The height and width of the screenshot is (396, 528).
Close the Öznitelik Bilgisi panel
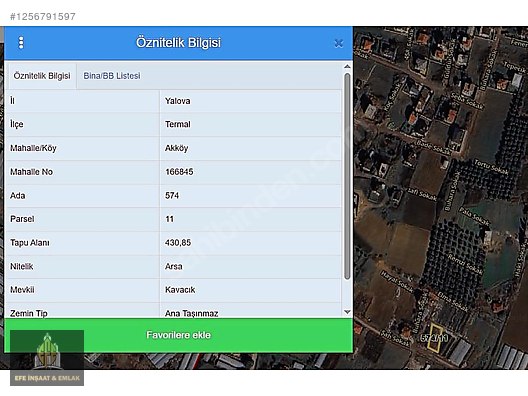click(338, 43)
